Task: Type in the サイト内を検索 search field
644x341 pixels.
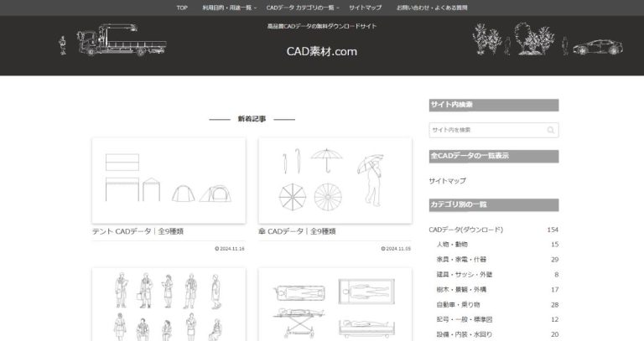Action: [485, 130]
